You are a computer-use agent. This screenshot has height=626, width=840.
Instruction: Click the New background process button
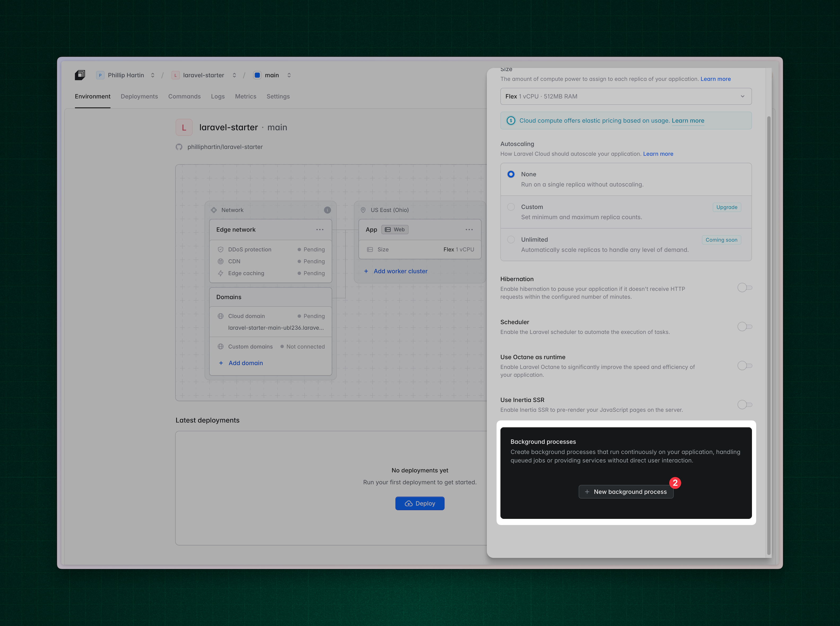coord(625,492)
